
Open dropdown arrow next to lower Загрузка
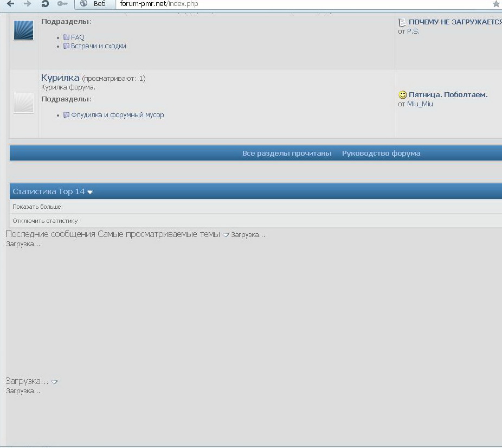pyautogui.click(x=54, y=382)
